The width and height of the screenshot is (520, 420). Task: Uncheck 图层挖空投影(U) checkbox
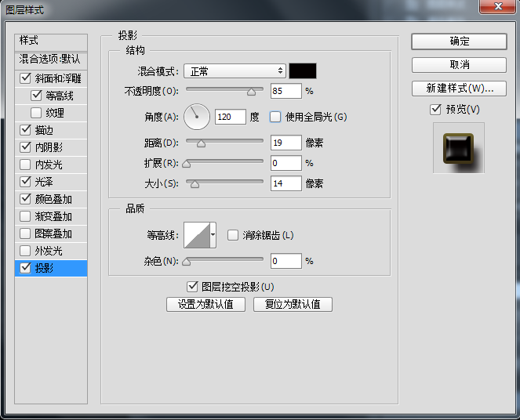(x=192, y=287)
